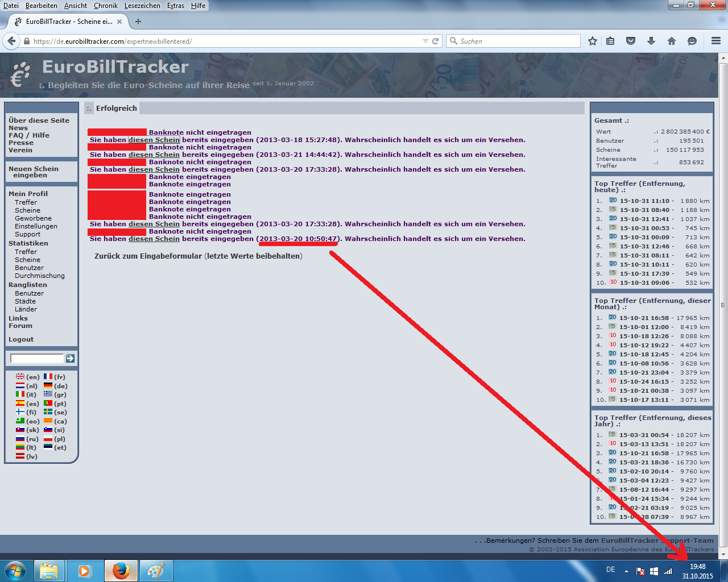Click the sidebar search text field

click(37, 358)
